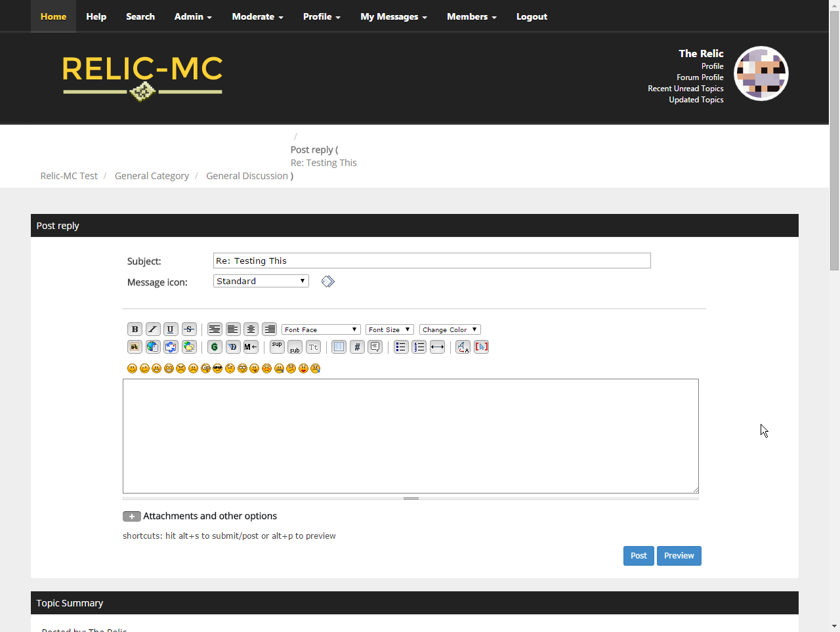Viewport: 840px width, 632px height.
Task: Insert the cool sunglasses smiley
Action: tap(218, 369)
